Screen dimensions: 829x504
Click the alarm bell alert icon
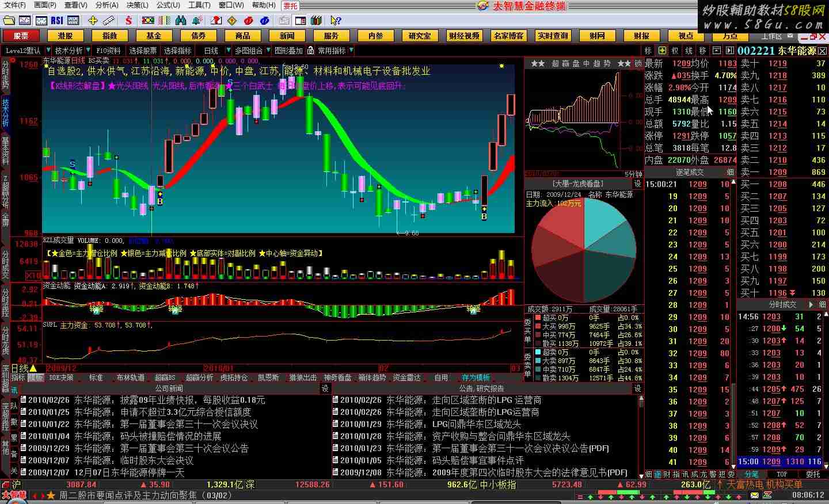click(197, 21)
